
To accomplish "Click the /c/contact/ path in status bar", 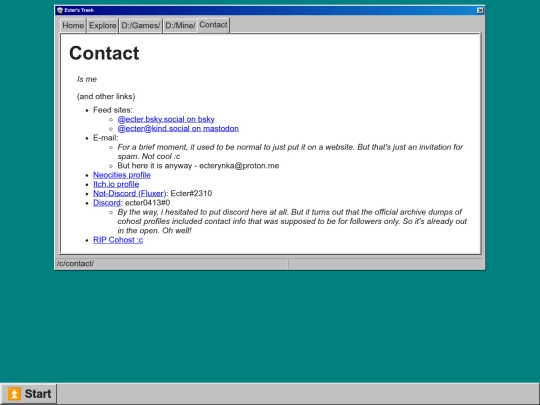I will (75, 263).
